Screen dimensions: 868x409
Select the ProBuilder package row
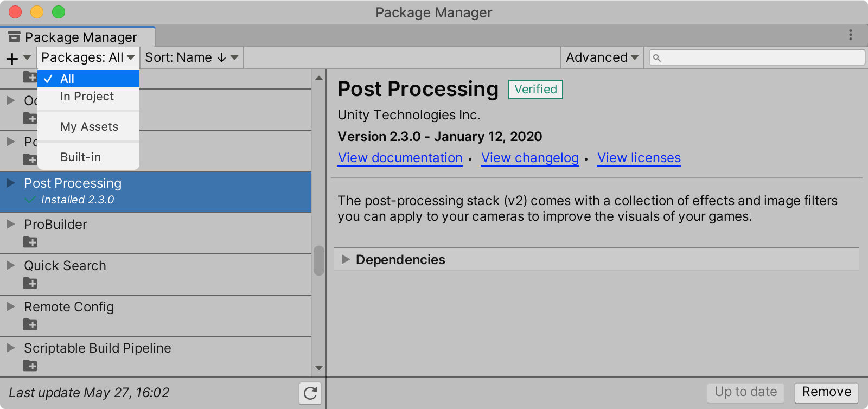156,233
